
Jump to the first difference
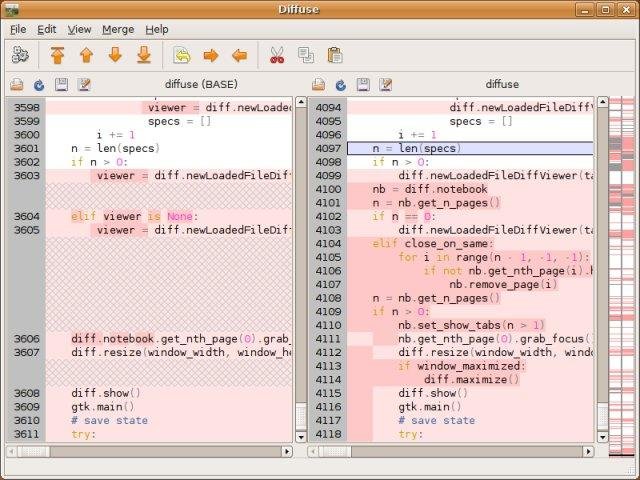pos(58,55)
